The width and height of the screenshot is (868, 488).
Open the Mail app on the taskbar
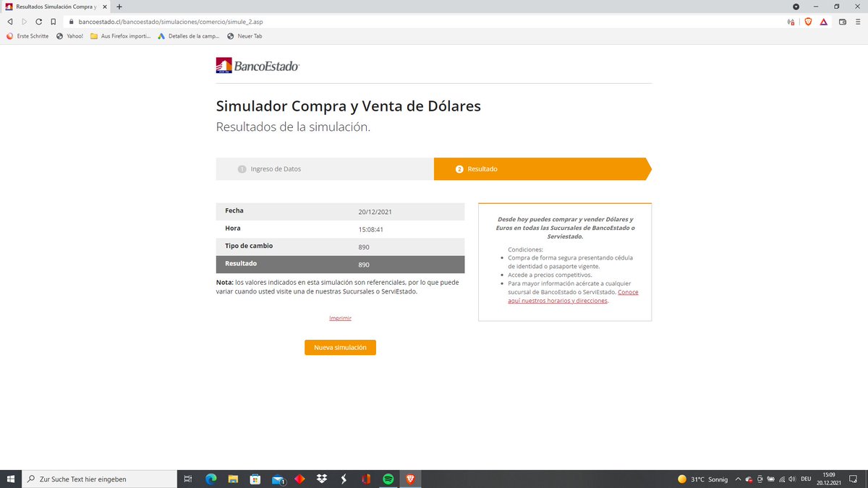[278, 479]
